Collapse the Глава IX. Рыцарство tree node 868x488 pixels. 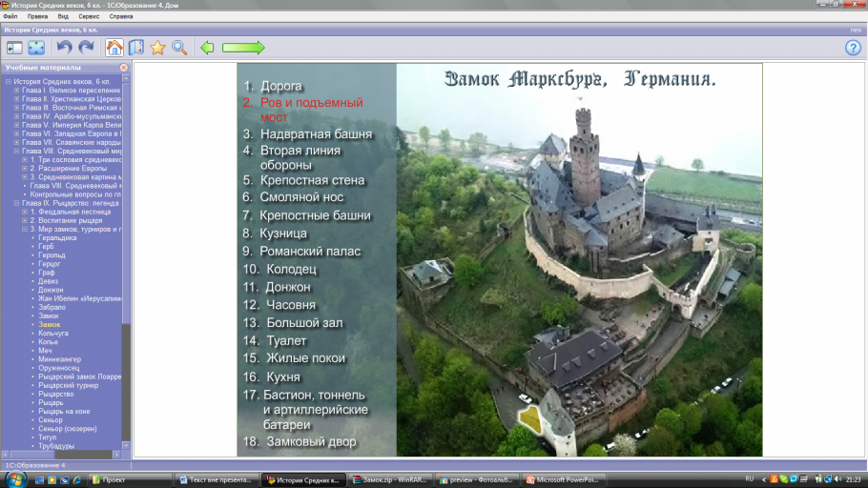pyautogui.click(x=16, y=203)
